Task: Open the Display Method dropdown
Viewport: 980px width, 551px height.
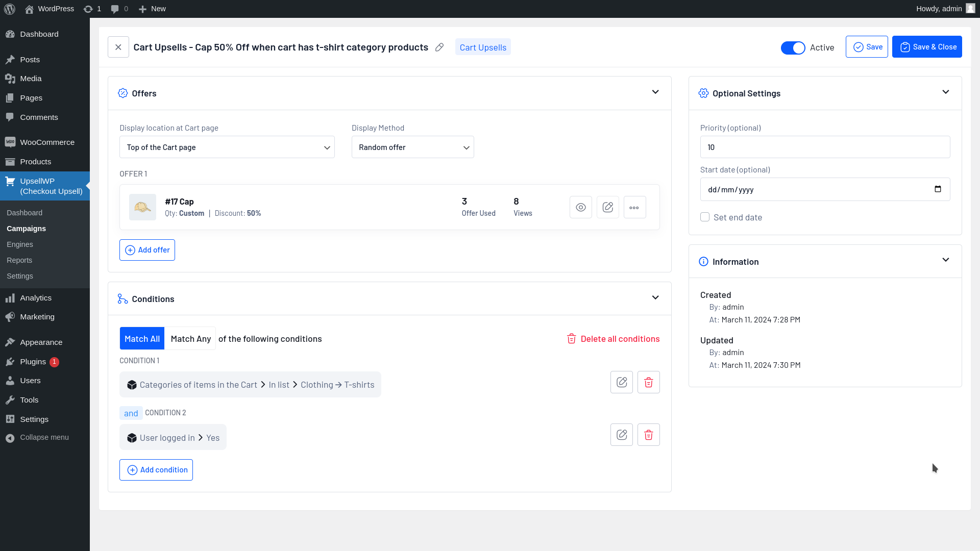Action: click(x=412, y=146)
